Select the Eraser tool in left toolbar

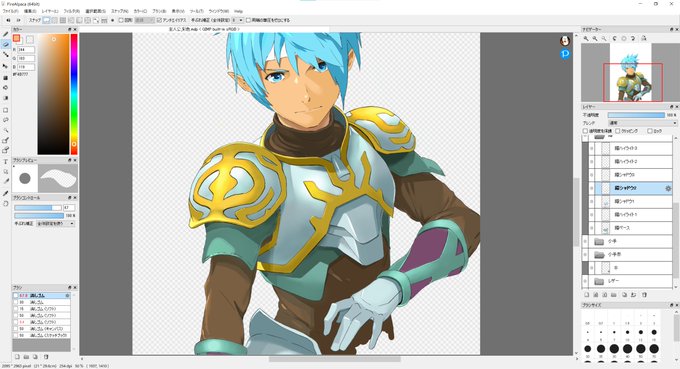6,44
